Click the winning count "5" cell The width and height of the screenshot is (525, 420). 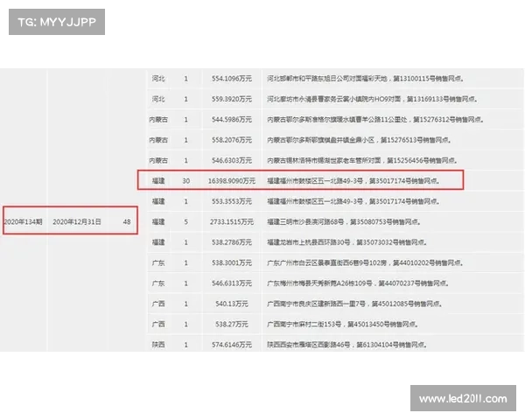coord(186,221)
